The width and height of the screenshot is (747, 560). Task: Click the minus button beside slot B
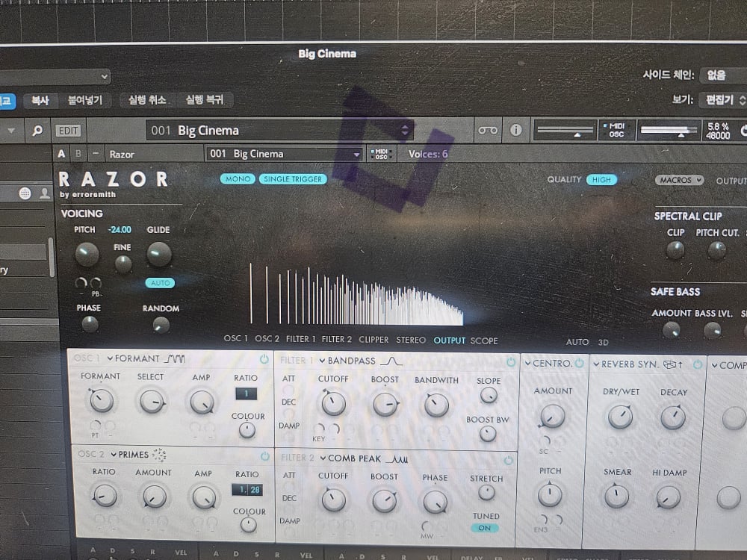(x=96, y=153)
